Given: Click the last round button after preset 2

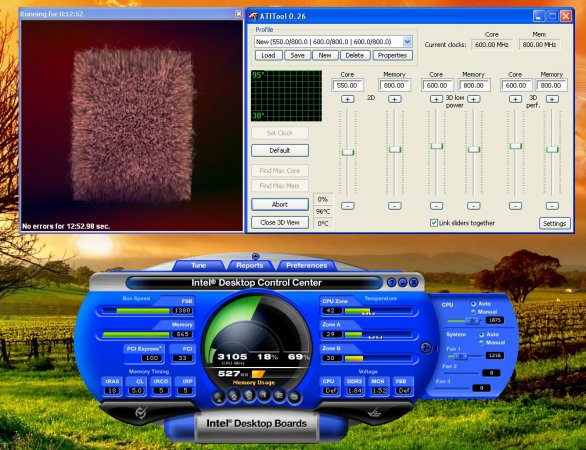Looking at the screenshot, I should click(x=294, y=397).
